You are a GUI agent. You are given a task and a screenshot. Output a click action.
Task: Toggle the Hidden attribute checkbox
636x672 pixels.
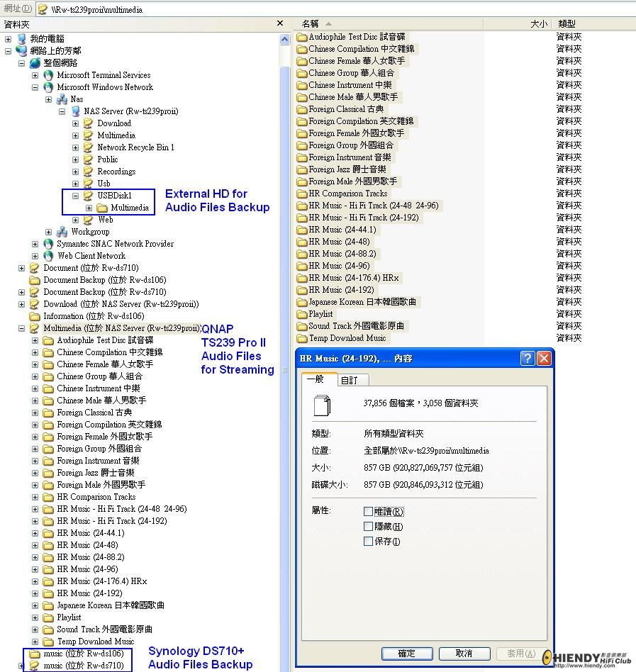(368, 526)
